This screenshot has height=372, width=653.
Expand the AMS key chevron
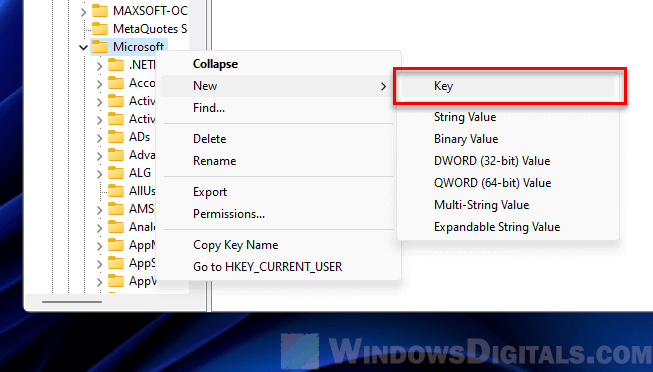tap(100, 210)
